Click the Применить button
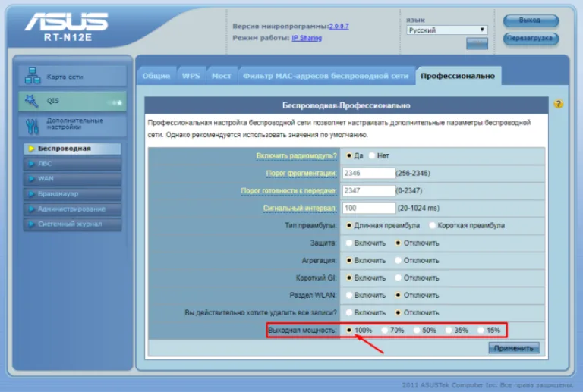The image size is (583, 392). click(x=514, y=348)
